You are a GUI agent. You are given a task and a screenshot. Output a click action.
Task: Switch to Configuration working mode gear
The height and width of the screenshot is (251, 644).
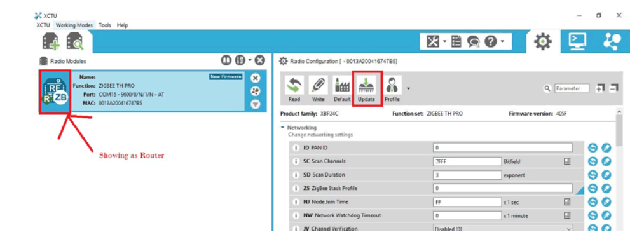(x=543, y=41)
